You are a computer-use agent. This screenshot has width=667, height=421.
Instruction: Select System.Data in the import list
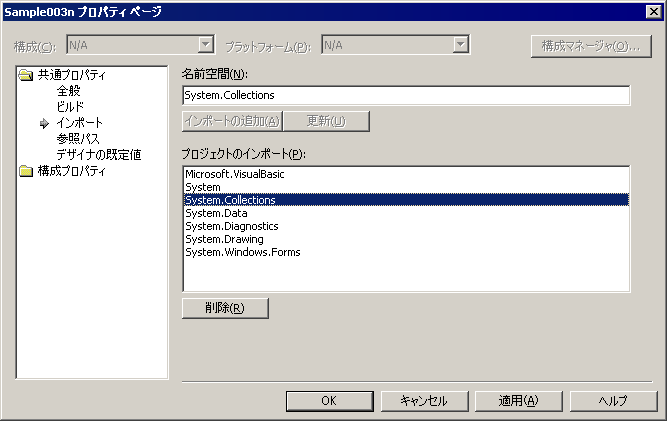tap(406, 213)
